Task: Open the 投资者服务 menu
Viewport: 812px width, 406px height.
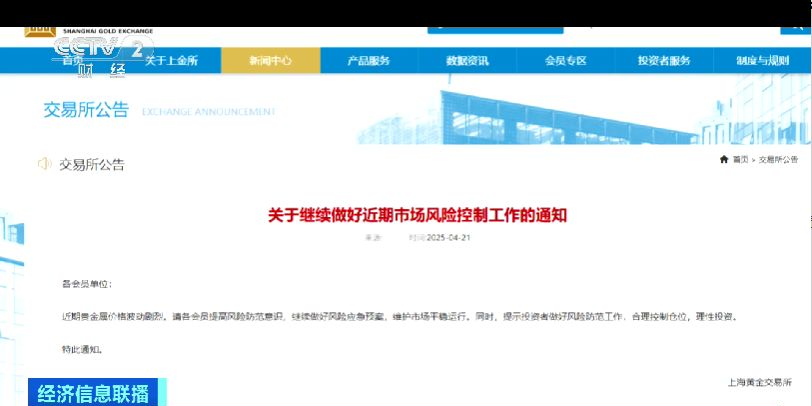Action: [x=664, y=61]
